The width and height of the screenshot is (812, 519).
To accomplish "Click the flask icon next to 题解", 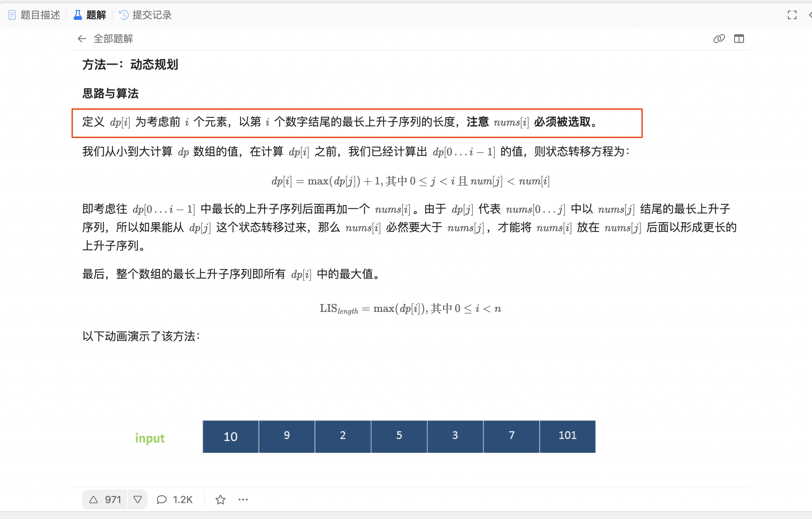I will click(78, 15).
